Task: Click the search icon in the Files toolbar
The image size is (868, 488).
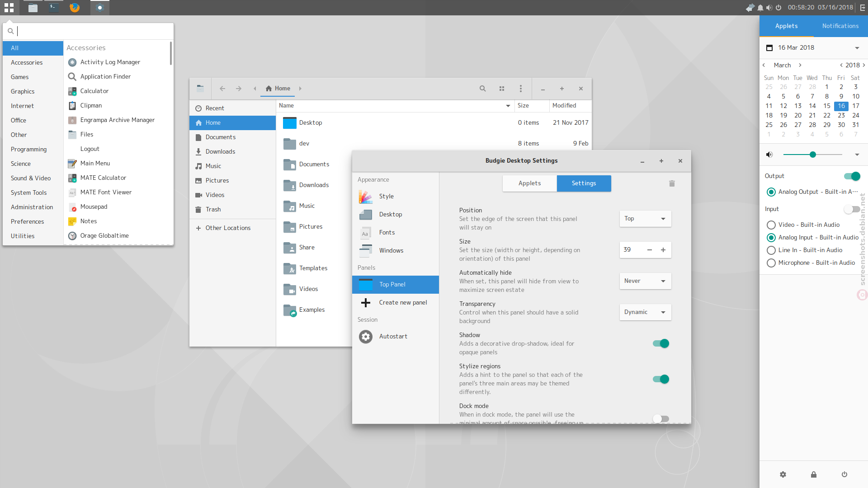Action: (483, 89)
